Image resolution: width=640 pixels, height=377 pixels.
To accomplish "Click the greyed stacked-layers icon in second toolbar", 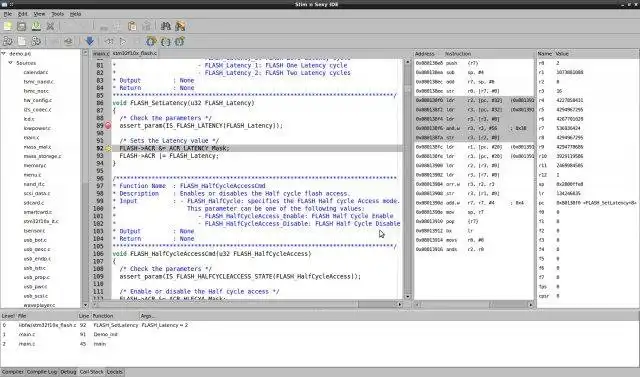I will [68, 41].
